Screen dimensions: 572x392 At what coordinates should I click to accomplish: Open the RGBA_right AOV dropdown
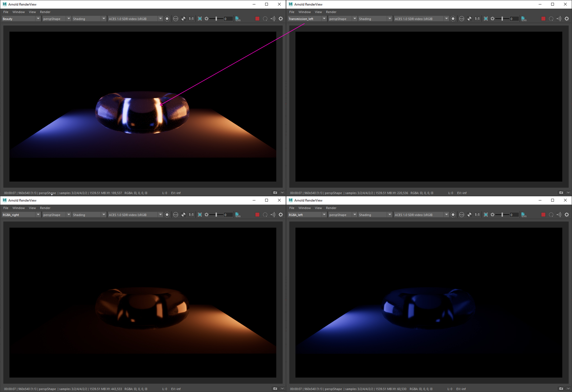tap(21, 215)
